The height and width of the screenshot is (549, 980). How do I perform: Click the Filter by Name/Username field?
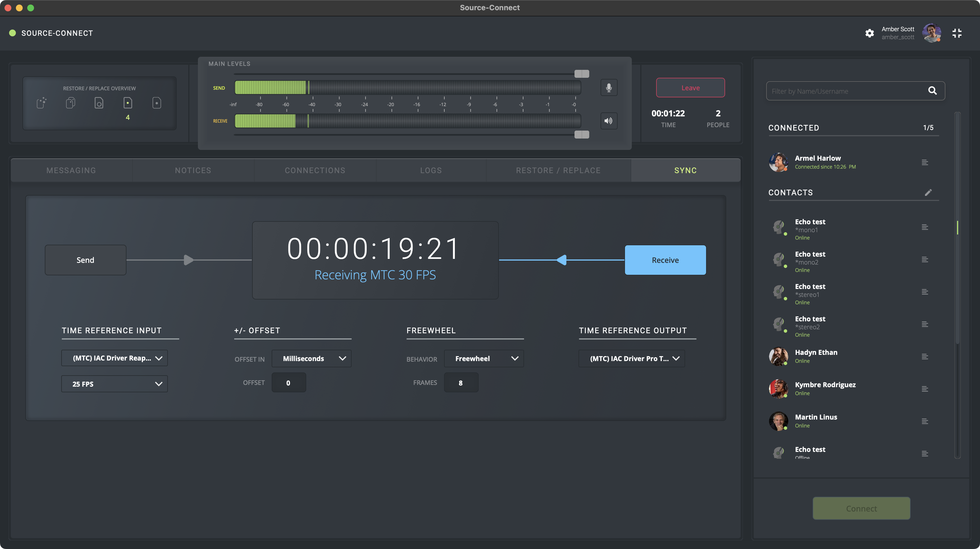(844, 91)
